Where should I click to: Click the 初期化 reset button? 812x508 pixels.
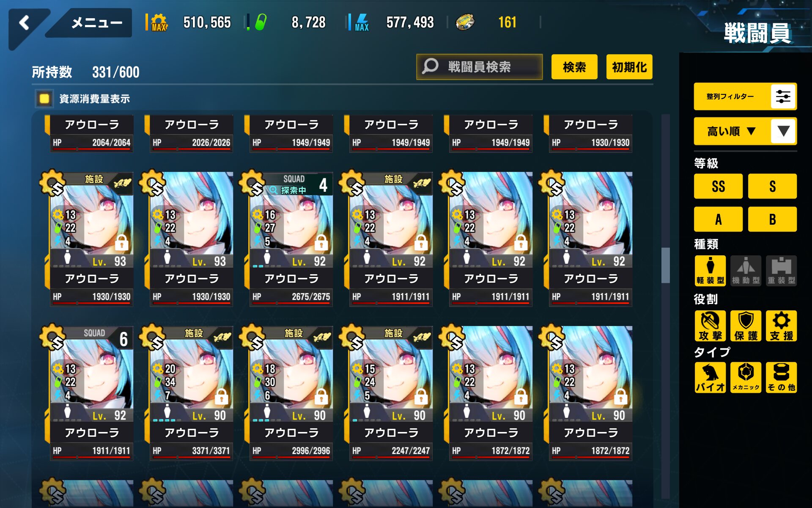[629, 67]
